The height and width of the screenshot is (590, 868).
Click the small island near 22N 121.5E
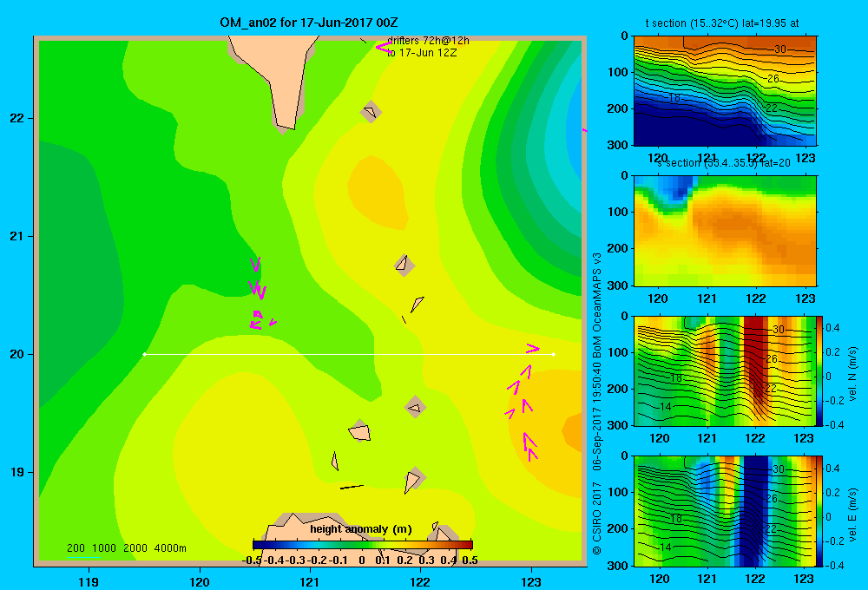coord(371,112)
